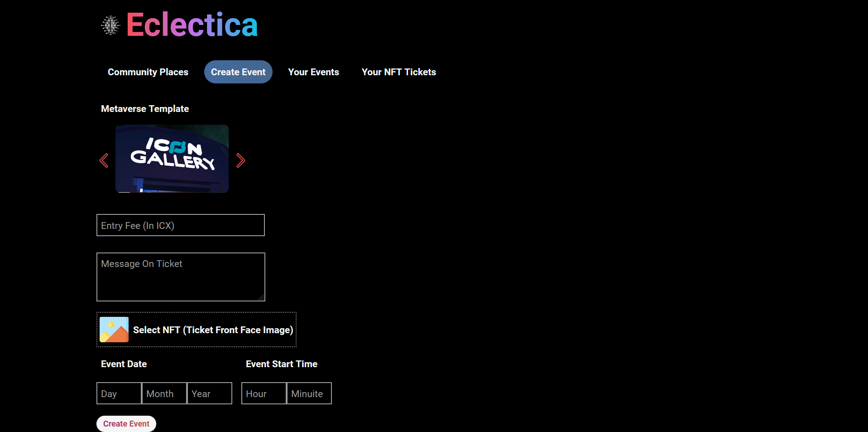Click the Message On Ticket resize handle
Image resolution: width=868 pixels, height=432 pixels.
261,297
